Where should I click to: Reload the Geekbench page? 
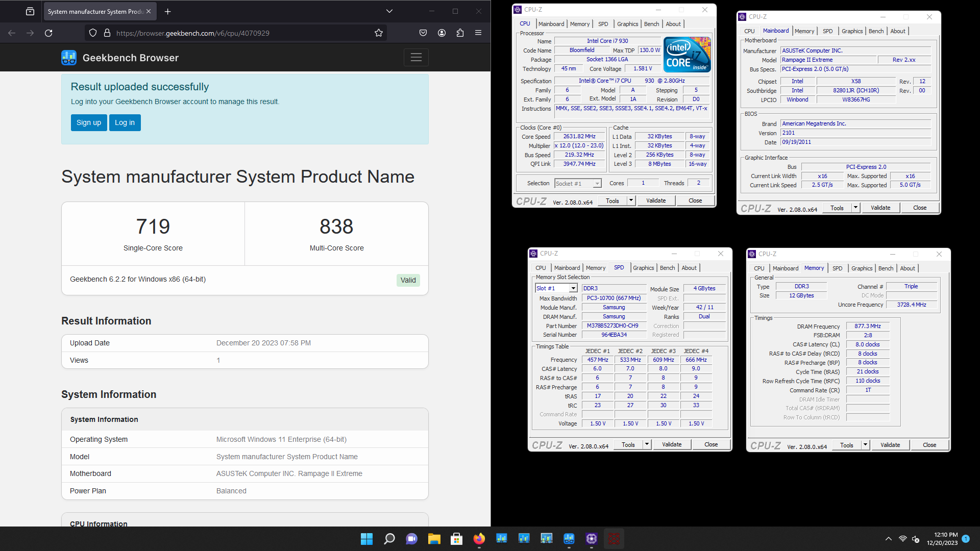(48, 33)
